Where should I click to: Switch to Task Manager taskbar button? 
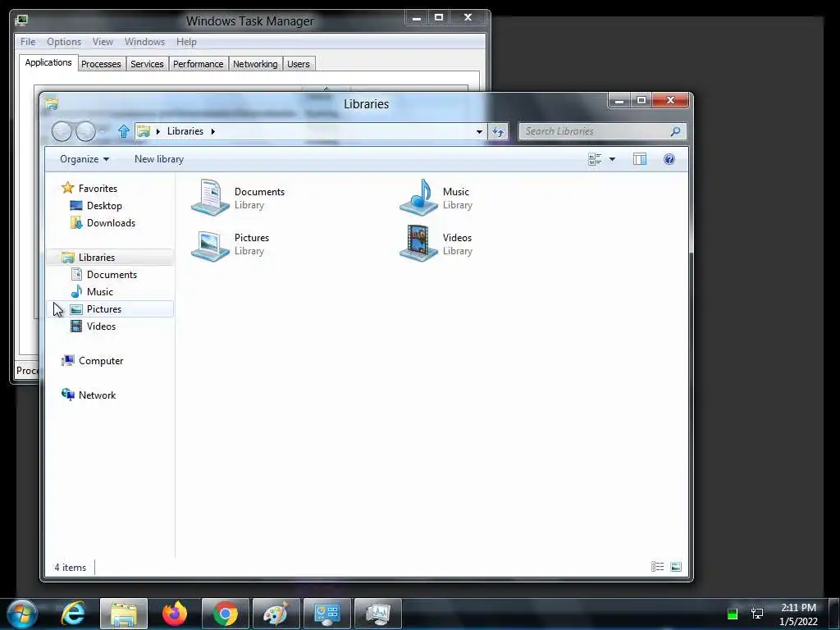[377, 614]
